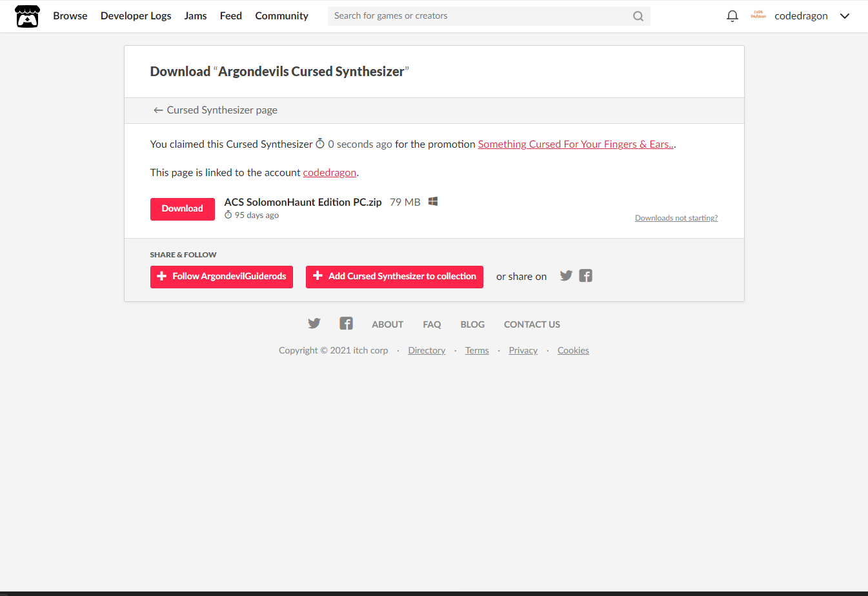Download ACS SolomonHaunt Edition PC.zip
Viewport: 868px width, 596px height.
point(183,209)
